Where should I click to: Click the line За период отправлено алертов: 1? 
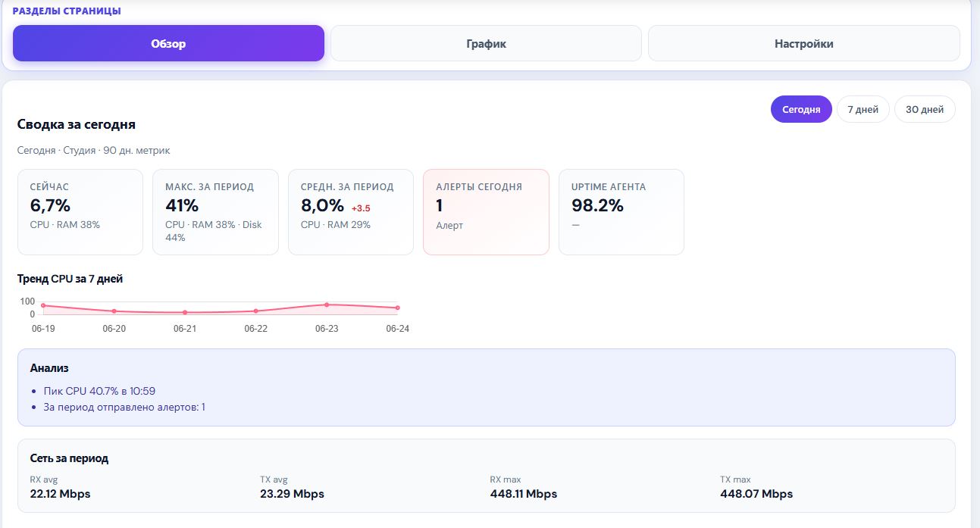point(124,407)
